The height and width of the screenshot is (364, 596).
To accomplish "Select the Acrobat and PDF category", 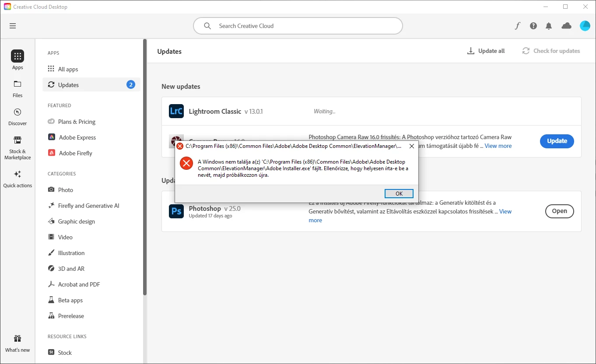I will pos(91,284).
